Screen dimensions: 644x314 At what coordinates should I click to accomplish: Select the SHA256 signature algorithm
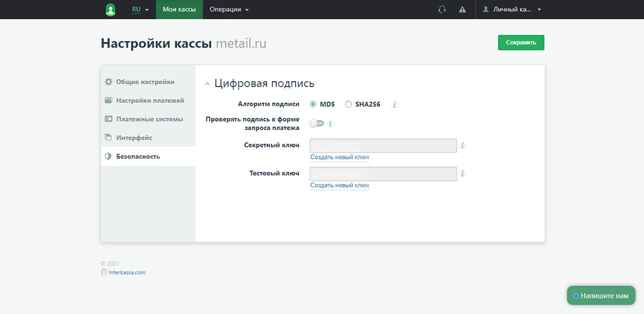coord(348,105)
